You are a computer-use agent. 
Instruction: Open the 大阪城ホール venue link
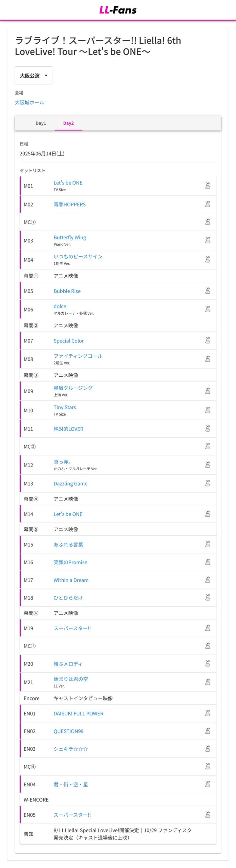pyautogui.click(x=29, y=102)
